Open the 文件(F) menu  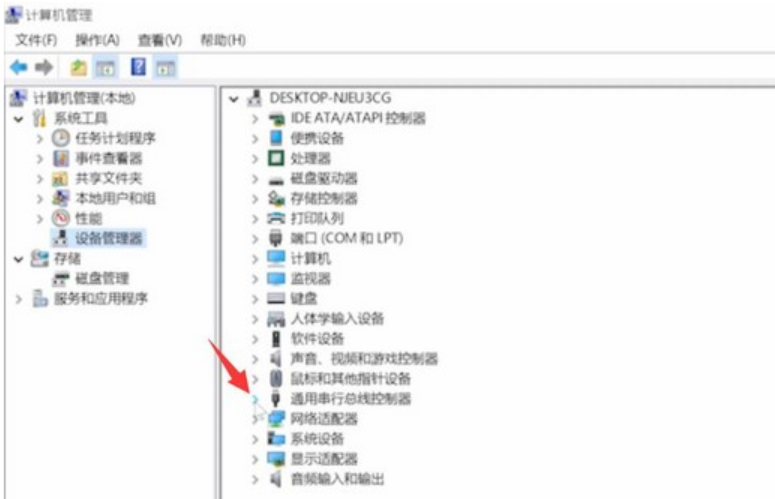point(36,39)
